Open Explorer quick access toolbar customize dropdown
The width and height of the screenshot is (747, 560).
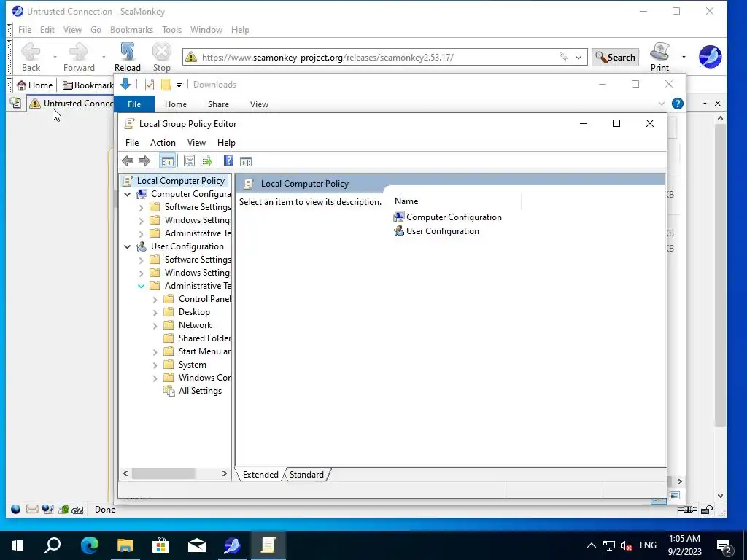pos(179,85)
